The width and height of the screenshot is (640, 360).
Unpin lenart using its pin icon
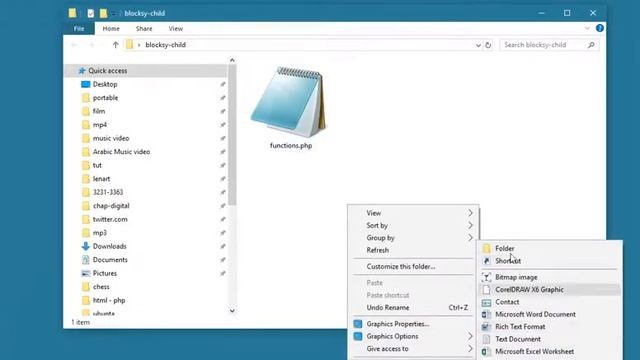pos(223,179)
